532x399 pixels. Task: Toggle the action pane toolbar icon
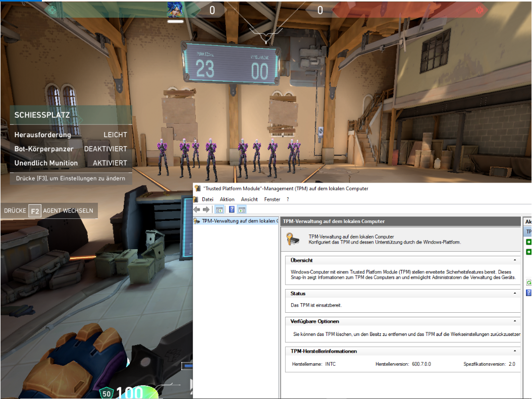[x=242, y=210]
